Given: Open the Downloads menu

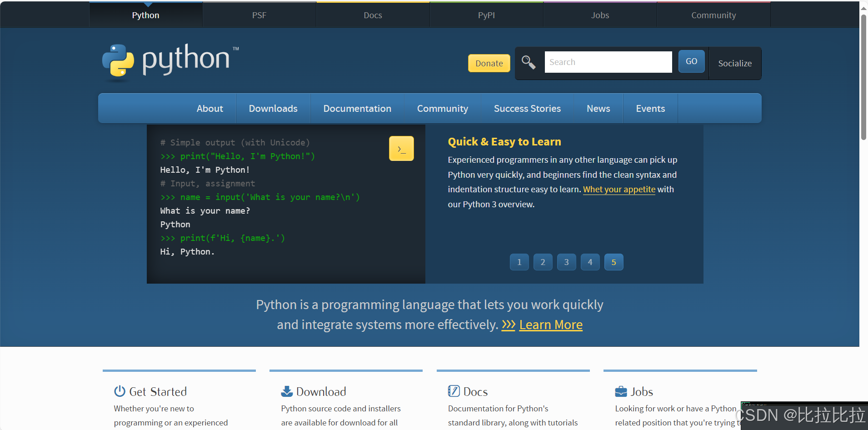Looking at the screenshot, I should click(x=273, y=108).
